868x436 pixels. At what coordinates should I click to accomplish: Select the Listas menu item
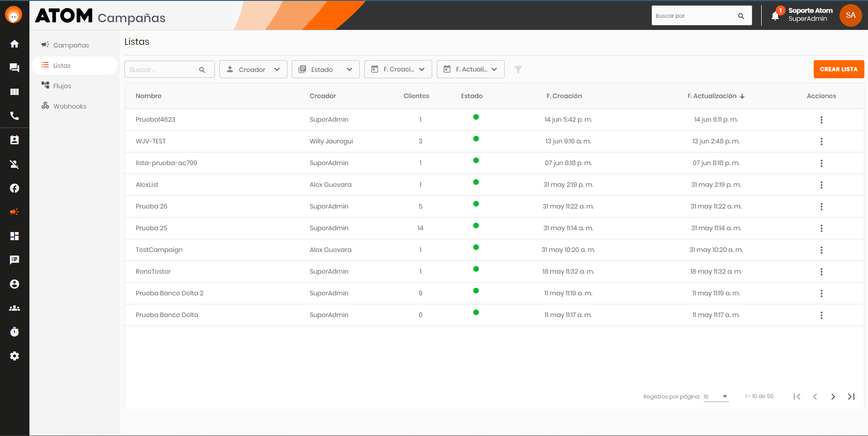point(75,66)
